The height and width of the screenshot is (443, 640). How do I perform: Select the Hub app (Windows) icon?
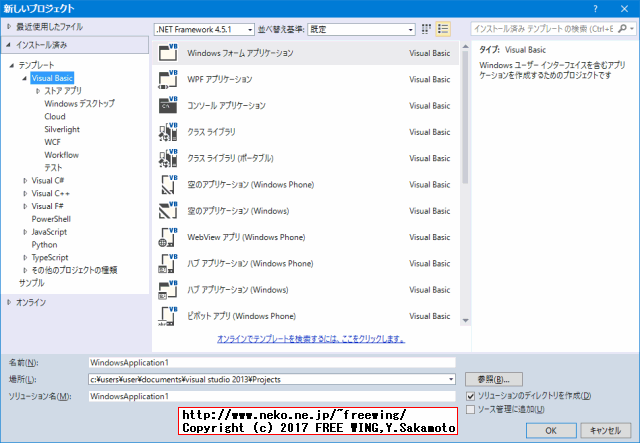[x=168, y=289]
